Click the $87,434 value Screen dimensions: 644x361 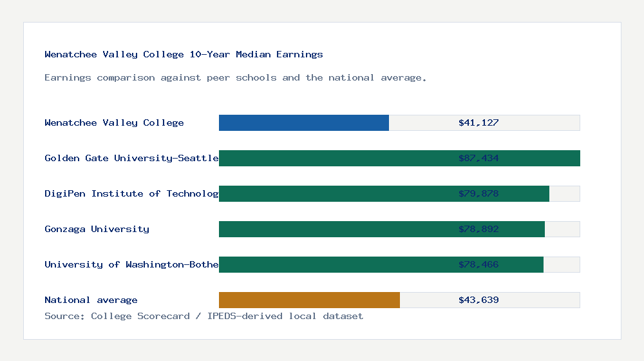[x=478, y=159]
